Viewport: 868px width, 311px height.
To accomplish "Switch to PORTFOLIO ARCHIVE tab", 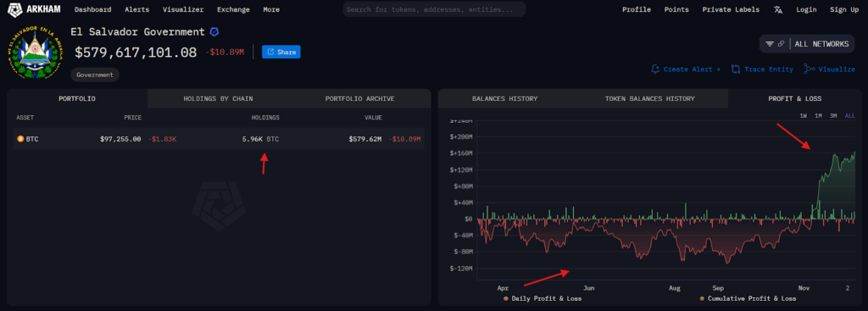I will [359, 98].
